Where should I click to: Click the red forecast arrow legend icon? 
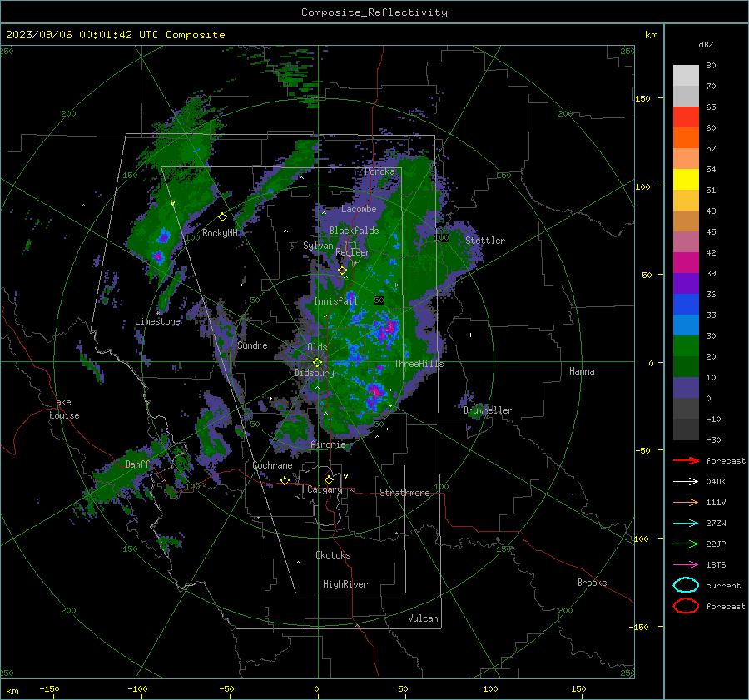(686, 460)
